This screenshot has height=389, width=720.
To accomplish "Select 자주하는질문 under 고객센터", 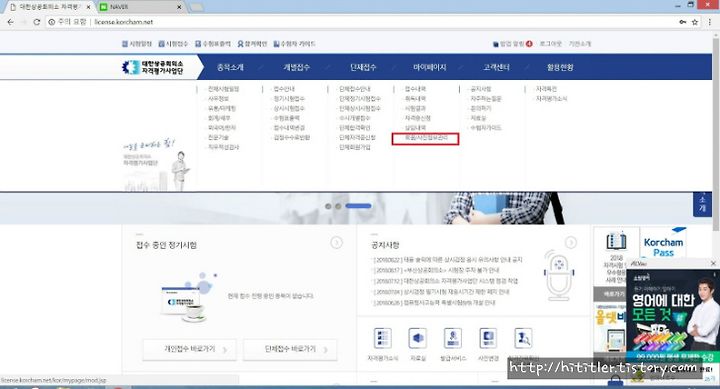I will click(x=486, y=99).
